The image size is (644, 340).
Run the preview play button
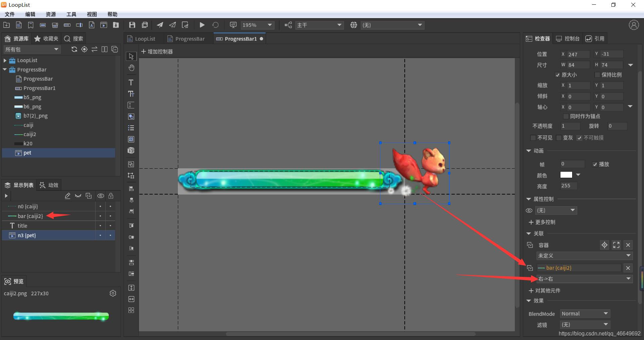202,25
